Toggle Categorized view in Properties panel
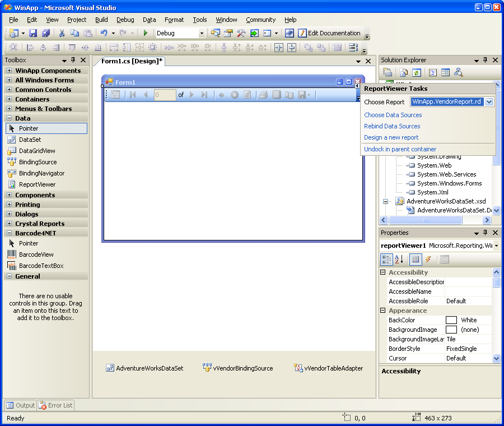 pyautogui.click(x=386, y=260)
